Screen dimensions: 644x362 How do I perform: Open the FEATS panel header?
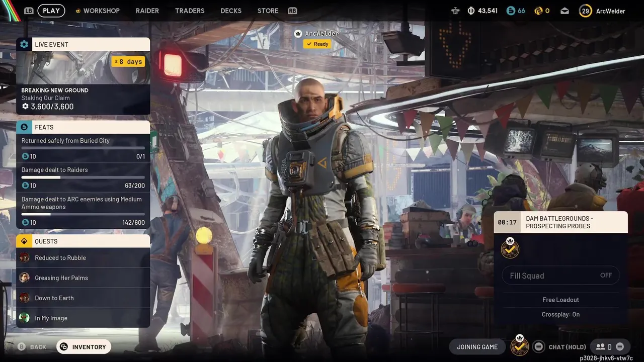[83, 127]
